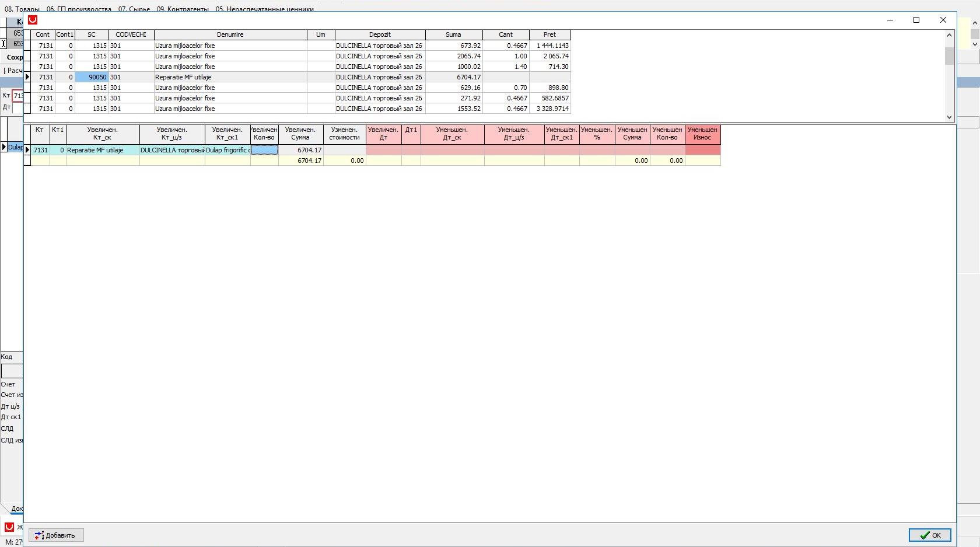Click the red U icon in dialog title bar
The width and height of the screenshot is (980, 547).
[x=33, y=20]
